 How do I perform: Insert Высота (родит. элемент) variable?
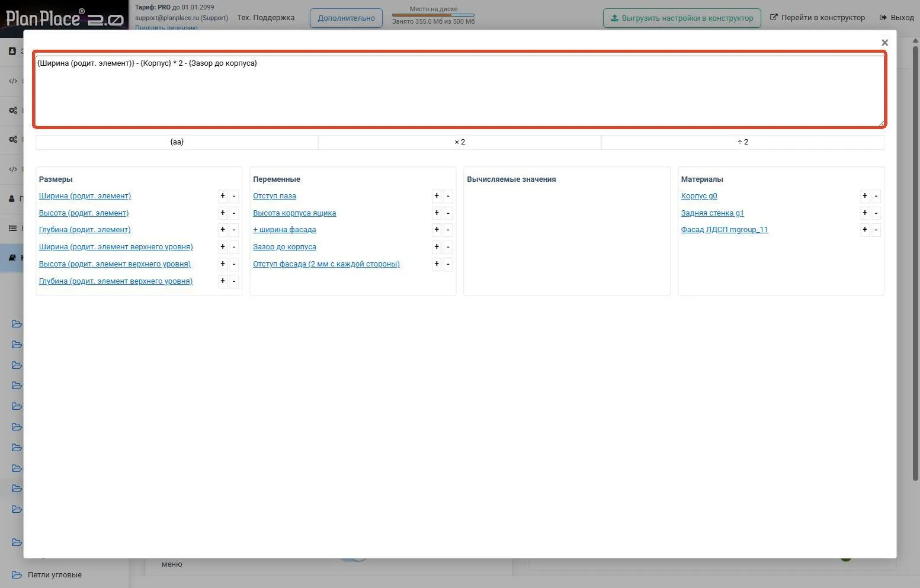point(84,213)
